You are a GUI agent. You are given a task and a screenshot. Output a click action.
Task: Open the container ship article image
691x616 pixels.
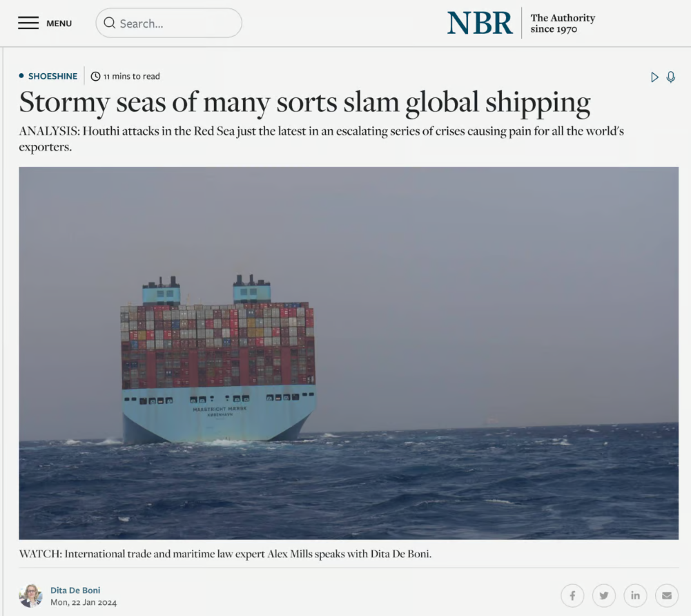(x=349, y=353)
